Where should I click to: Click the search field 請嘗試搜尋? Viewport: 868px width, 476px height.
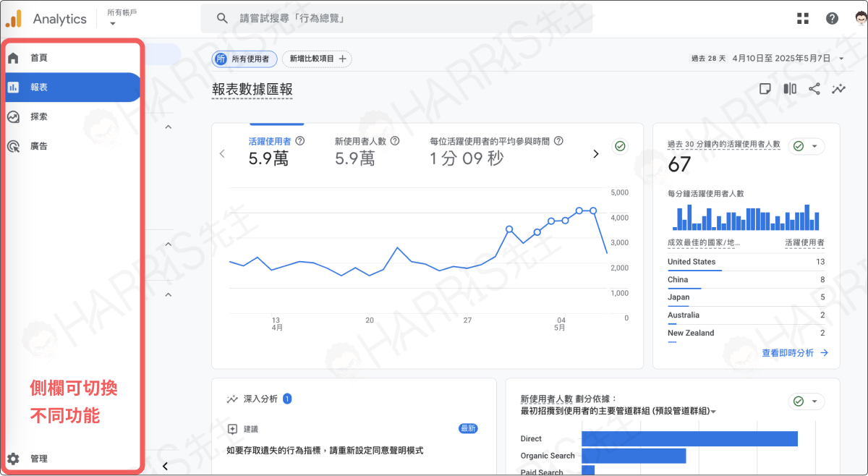point(396,19)
